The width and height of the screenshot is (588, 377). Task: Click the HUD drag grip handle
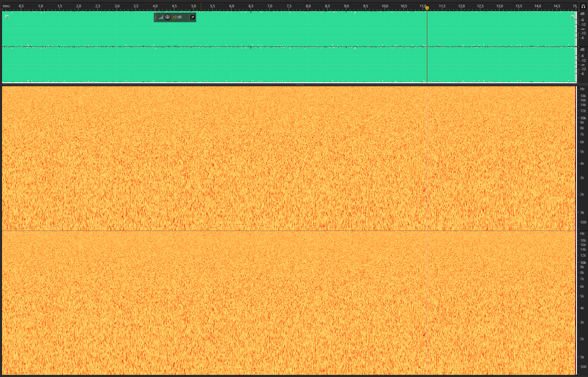click(x=156, y=17)
